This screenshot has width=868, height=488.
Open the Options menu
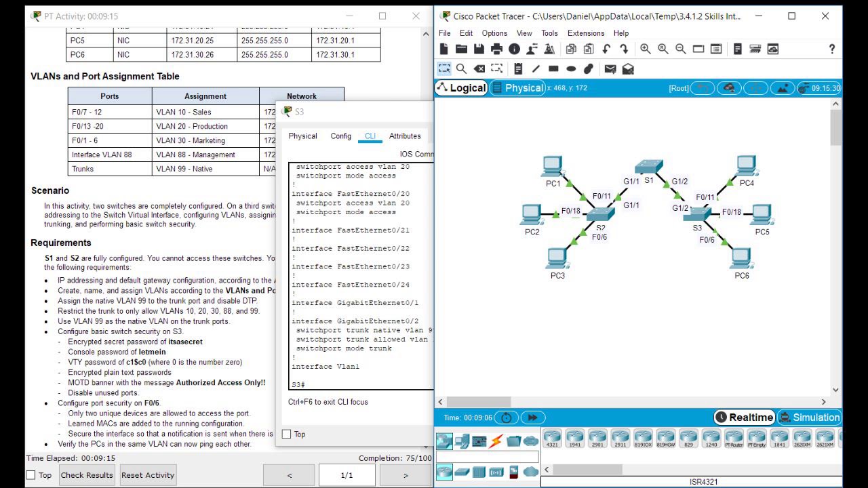494,33
